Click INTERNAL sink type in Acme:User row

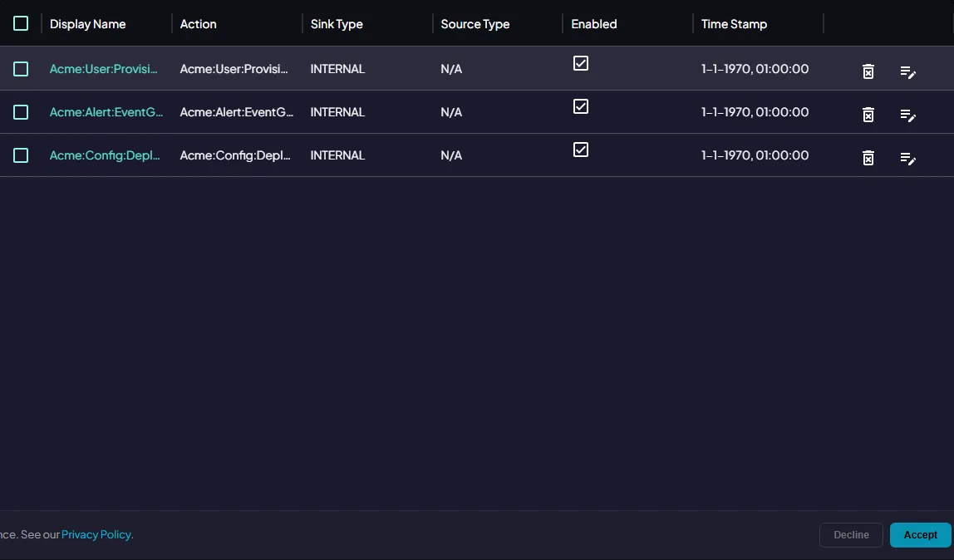point(337,69)
